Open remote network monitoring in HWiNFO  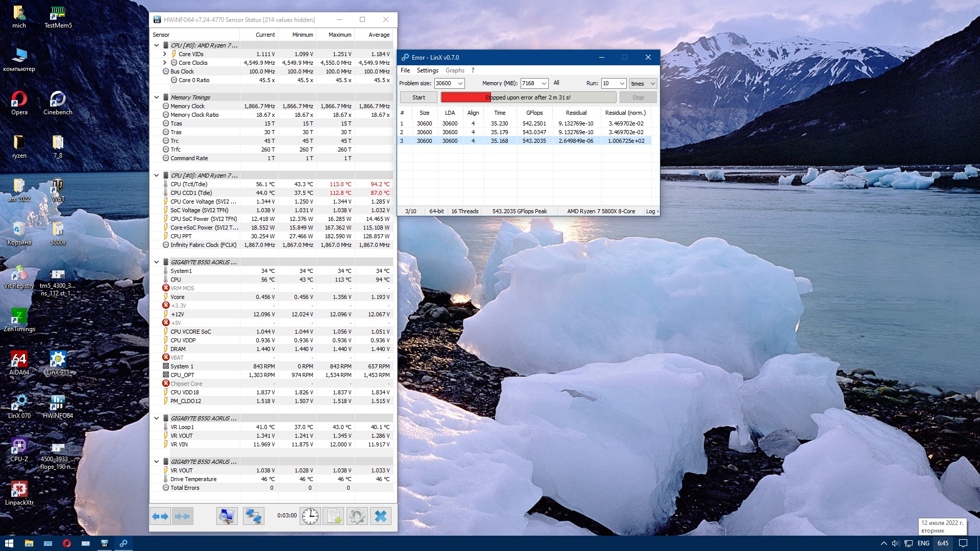coord(253,516)
